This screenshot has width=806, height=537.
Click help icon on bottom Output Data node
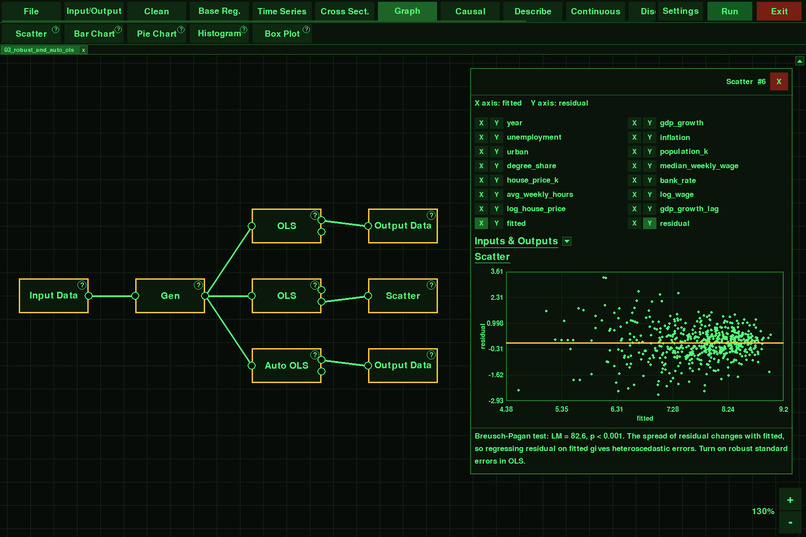click(x=431, y=355)
